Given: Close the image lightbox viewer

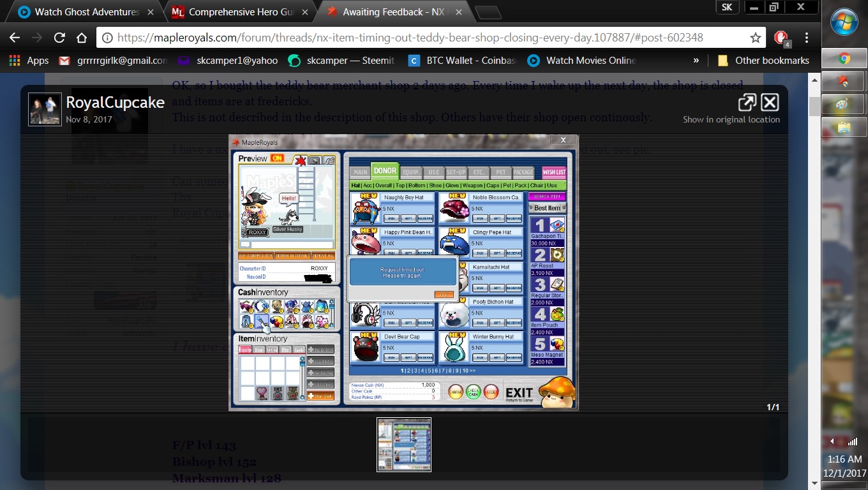Looking at the screenshot, I should [770, 102].
